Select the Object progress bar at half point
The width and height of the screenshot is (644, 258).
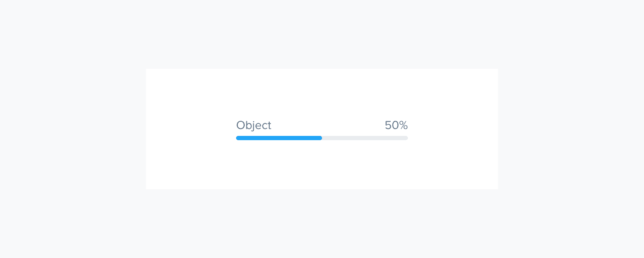[x=322, y=138]
